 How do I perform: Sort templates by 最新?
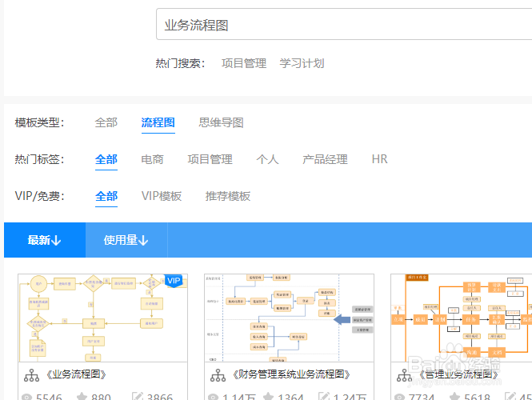tap(45, 240)
